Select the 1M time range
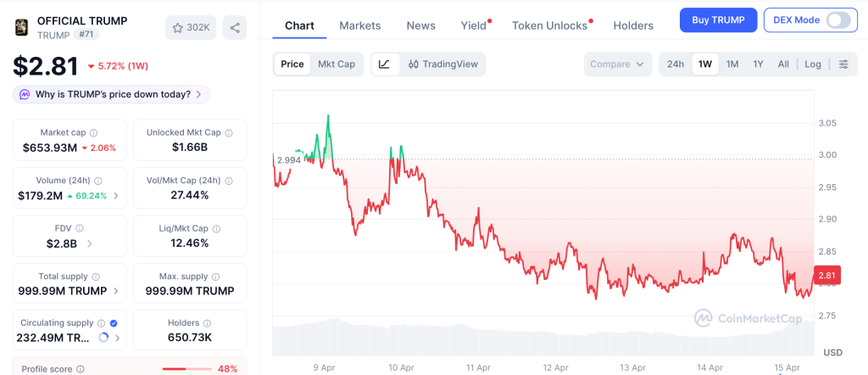Viewport: 868px width, 375px height. [732, 64]
